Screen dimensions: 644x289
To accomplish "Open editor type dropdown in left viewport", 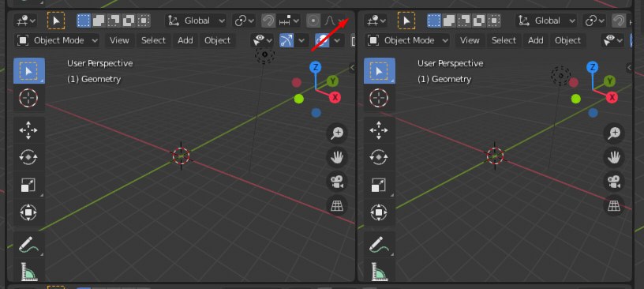I will [x=25, y=21].
